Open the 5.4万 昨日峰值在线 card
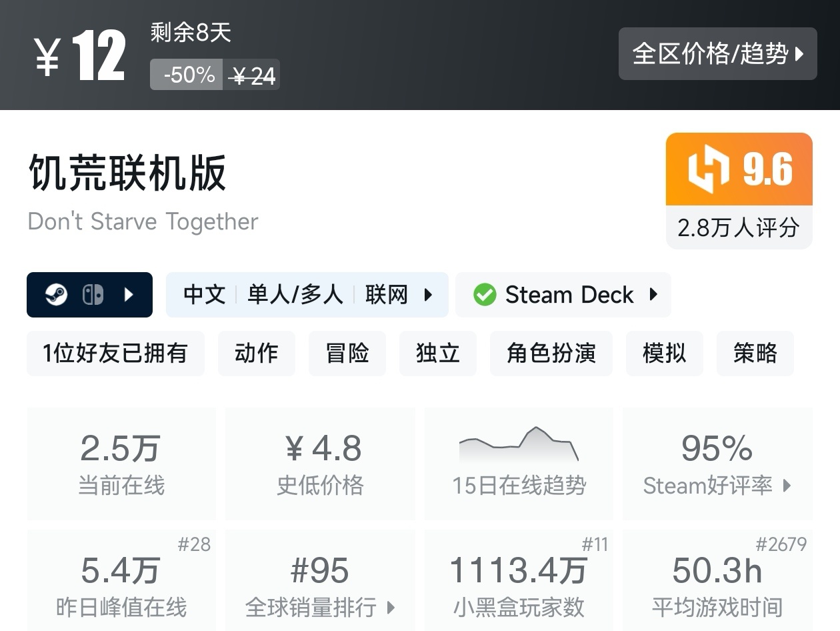The image size is (840, 631). coord(121,580)
